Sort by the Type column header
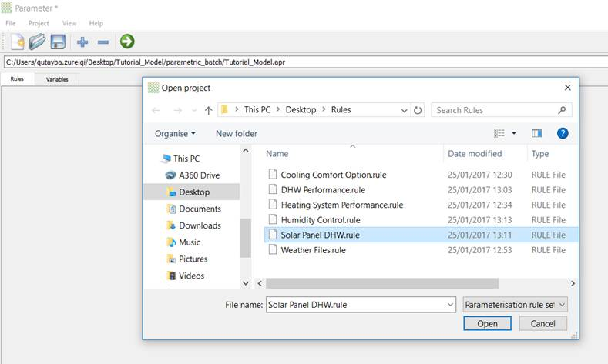This screenshot has width=608, height=364. (539, 154)
